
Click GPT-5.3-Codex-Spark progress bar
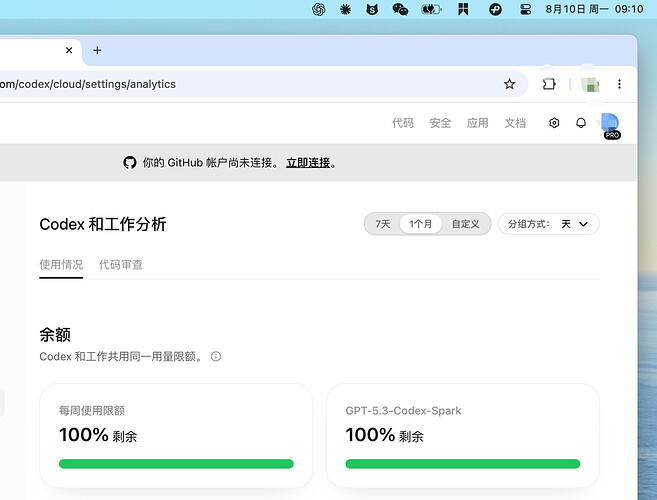[x=463, y=464]
